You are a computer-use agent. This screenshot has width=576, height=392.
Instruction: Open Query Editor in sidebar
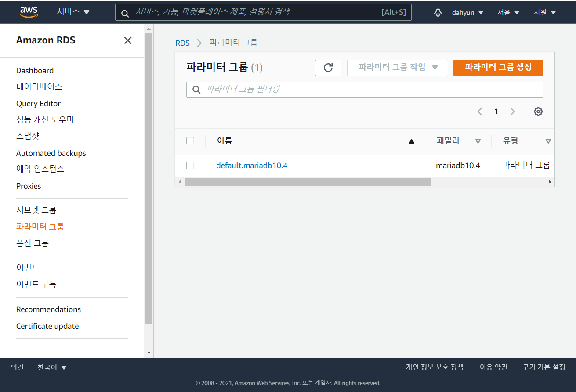coord(38,104)
